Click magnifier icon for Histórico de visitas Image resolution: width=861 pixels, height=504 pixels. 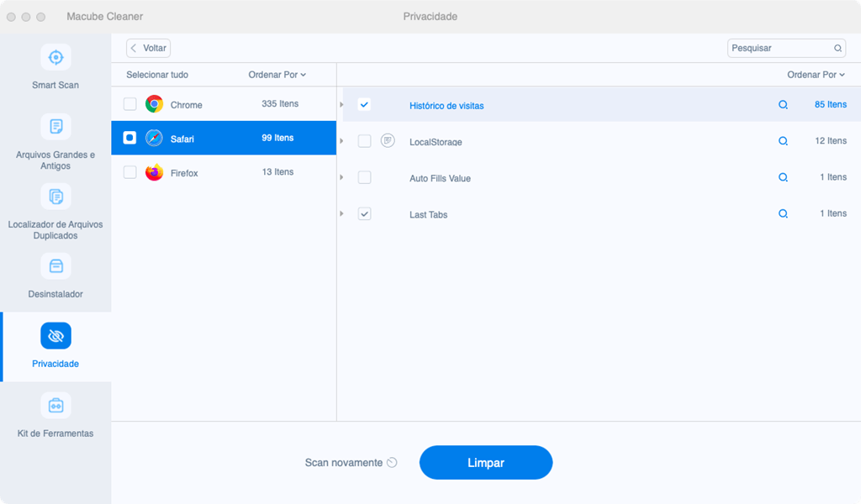(x=783, y=105)
